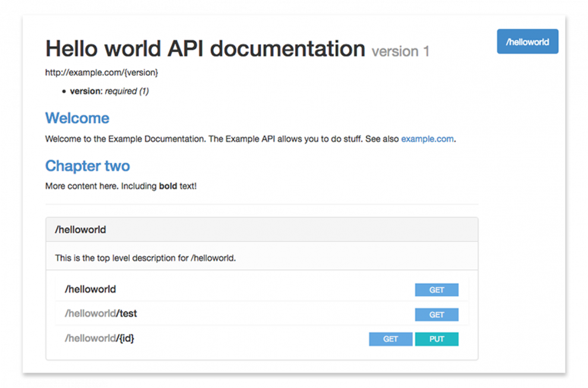Open GET method for /helloworld

coord(437,290)
